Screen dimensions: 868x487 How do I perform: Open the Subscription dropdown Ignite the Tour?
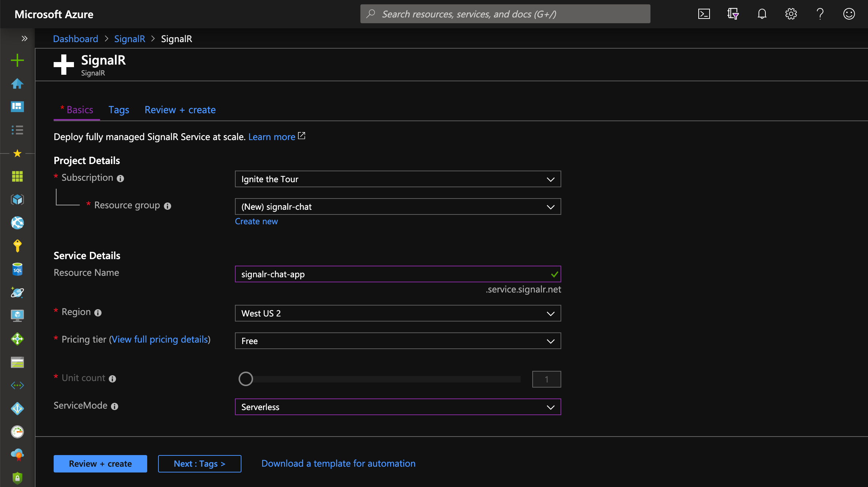tap(398, 179)
